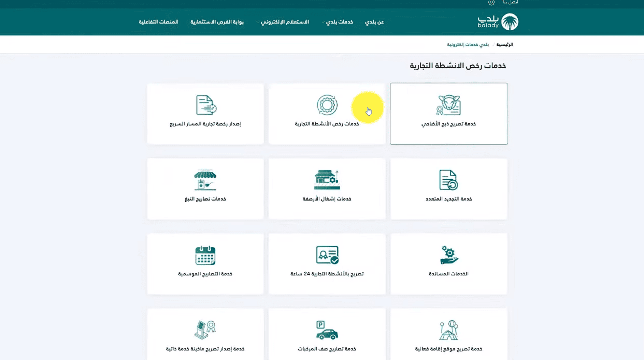Go to الرئيسية breadcrumb link
The width and height of the screenshot is (644, 360).
504,45
